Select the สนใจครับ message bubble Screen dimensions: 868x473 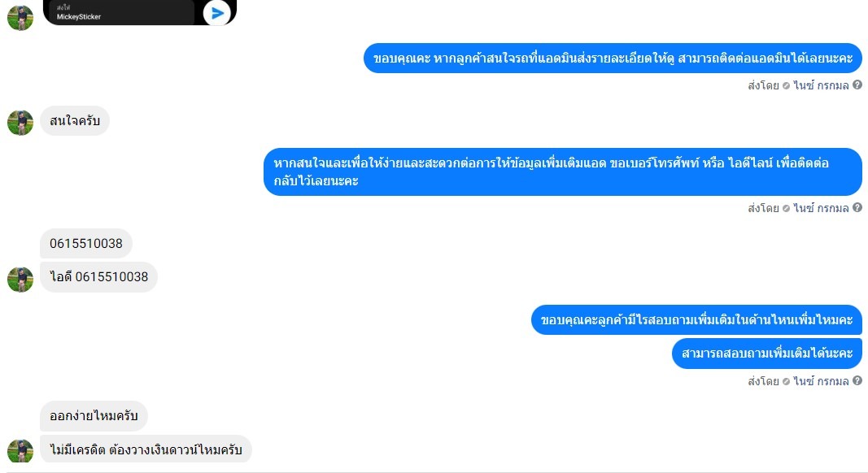pos(75,120)
